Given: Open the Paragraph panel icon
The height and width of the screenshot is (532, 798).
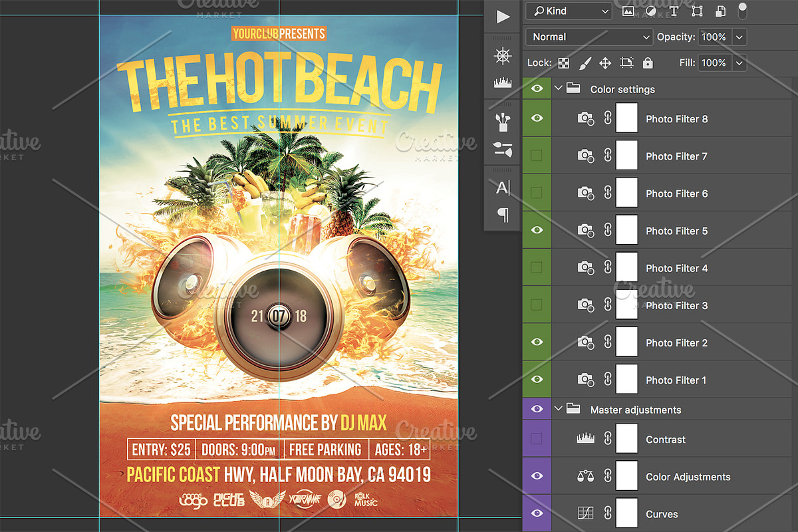Looking at the screenshot, I should point(503,215).
